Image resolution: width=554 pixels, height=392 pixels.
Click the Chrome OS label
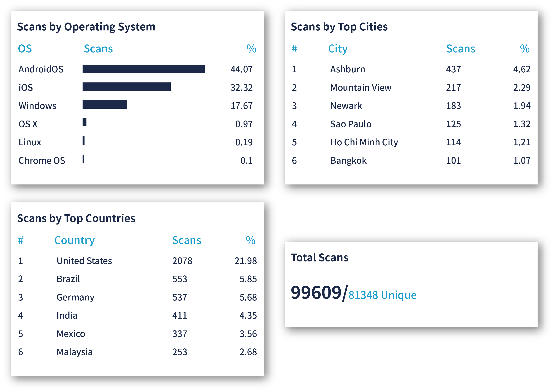coord(42,161)
